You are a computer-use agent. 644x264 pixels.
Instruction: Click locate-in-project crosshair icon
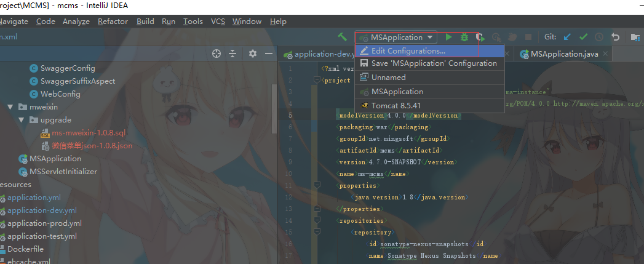coord(217,54)
